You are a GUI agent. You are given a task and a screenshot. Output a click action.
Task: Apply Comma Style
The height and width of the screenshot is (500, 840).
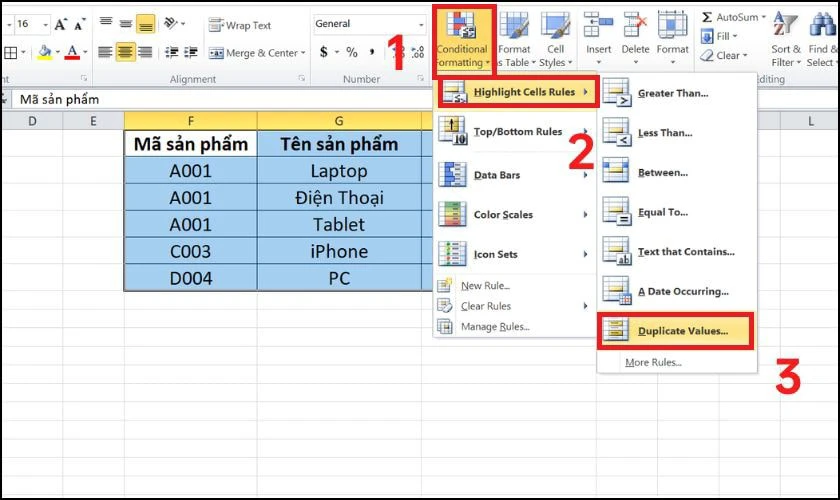click(x=372, y=52)
